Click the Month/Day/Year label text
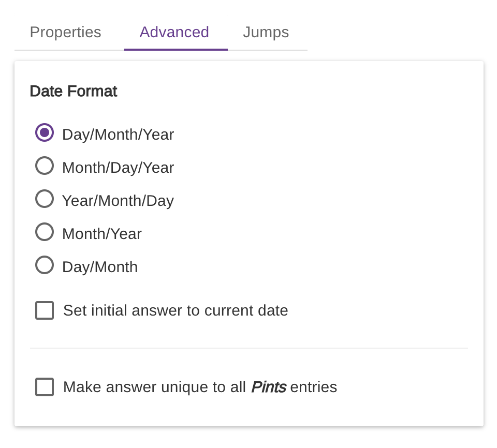 [118, 168]
